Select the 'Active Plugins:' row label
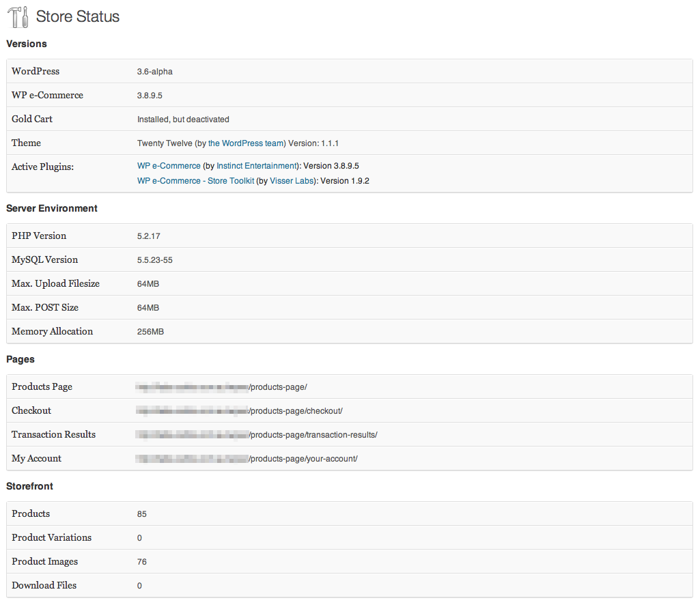Image resolution: width=700 pixels, height=607 pixels. pos(42,167)
